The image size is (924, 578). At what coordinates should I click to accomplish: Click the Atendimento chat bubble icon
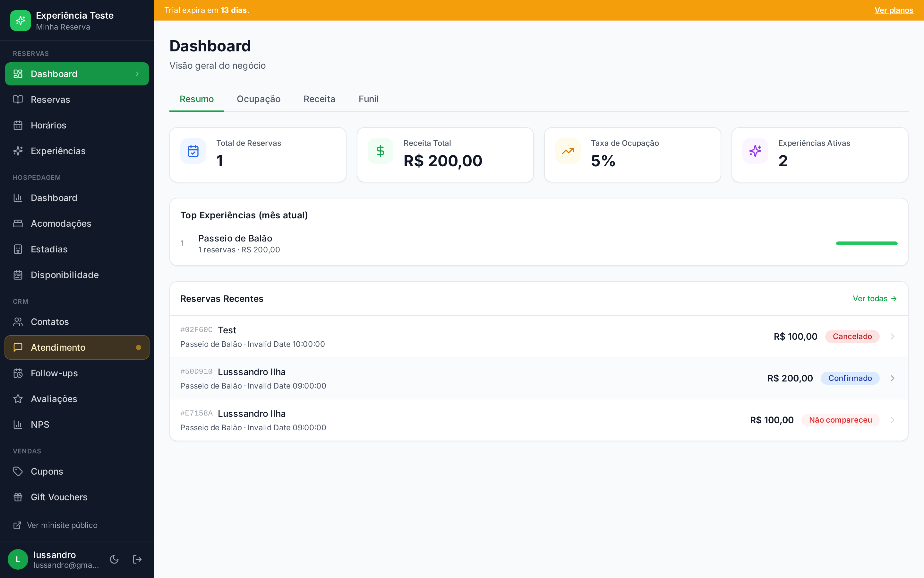click(18, 347)
